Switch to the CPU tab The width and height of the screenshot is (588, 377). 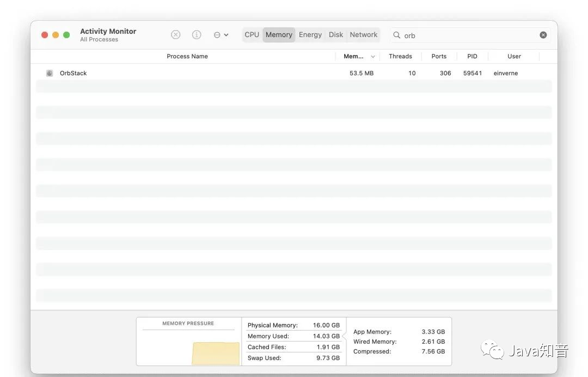pyautogui.click(x=252, y=35)
